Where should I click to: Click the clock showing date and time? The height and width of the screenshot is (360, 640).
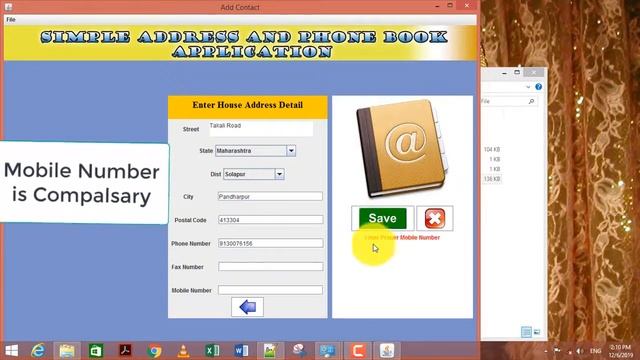620,351
